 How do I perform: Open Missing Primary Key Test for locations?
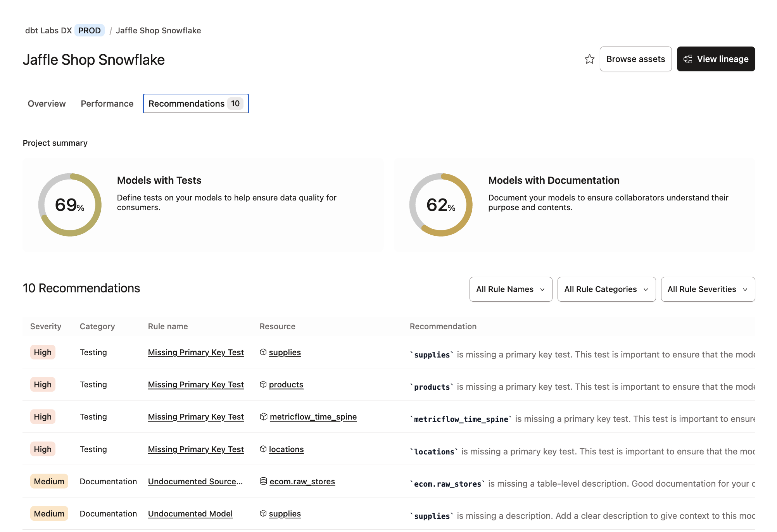[x=196, y=449]
